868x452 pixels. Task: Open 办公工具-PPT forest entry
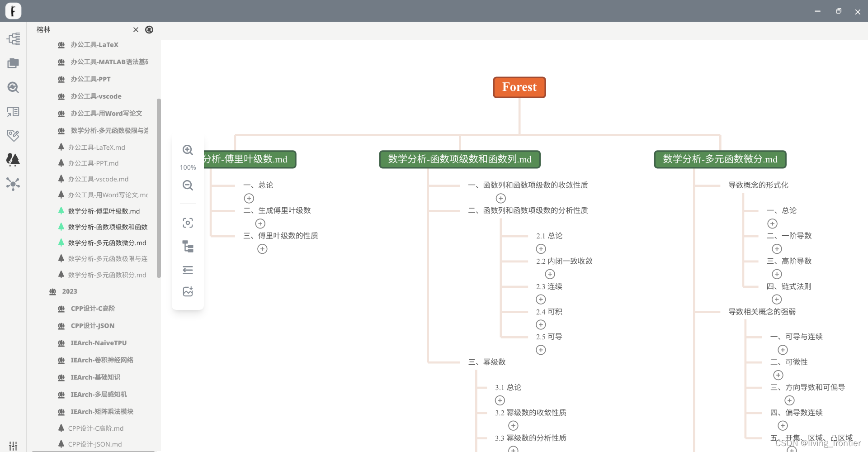pyautogui.click(x=90, y=79)
